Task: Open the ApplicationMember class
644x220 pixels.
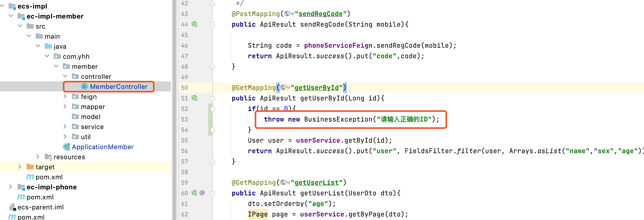Action: pos(103,147)
